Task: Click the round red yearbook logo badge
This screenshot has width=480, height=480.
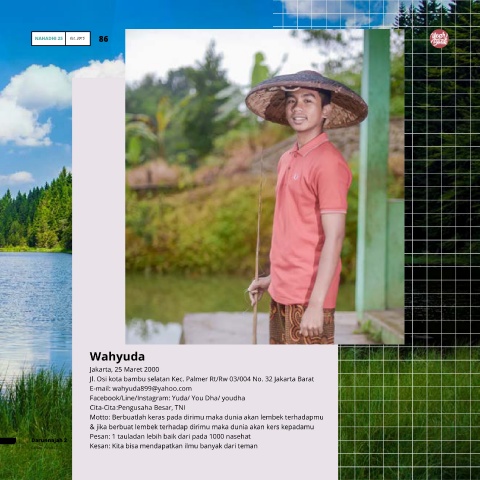Action: pyautogui.click(x=439, y=39)
